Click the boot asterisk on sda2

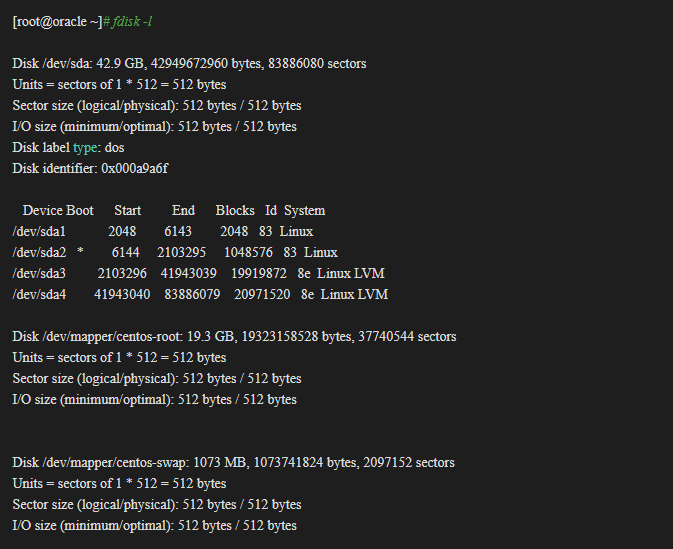tap(80, 252)
